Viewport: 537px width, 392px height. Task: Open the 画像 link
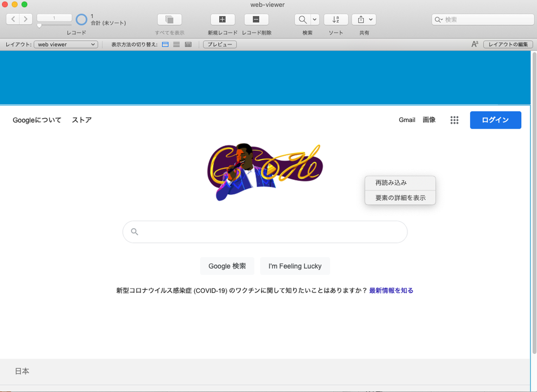point(429,120)
